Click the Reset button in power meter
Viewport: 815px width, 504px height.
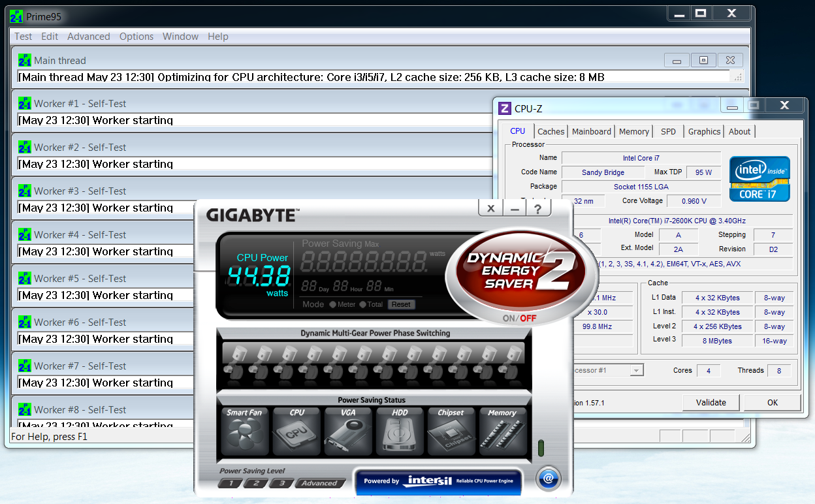[401, 305]
